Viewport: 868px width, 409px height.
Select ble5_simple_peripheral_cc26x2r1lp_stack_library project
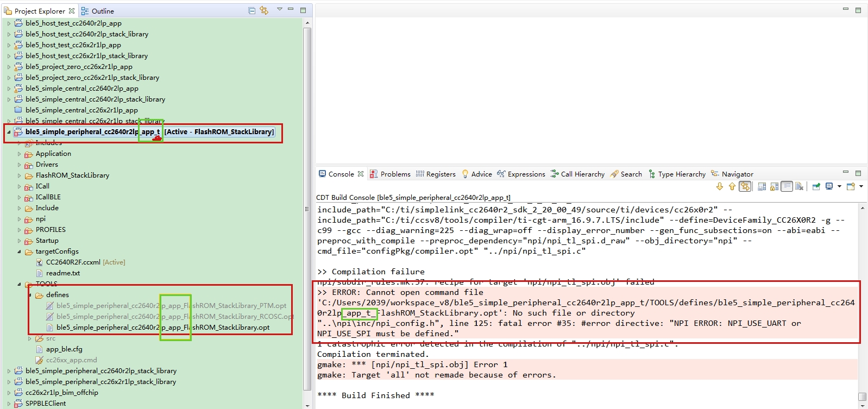pyautogui.click(x=95, y=382)
